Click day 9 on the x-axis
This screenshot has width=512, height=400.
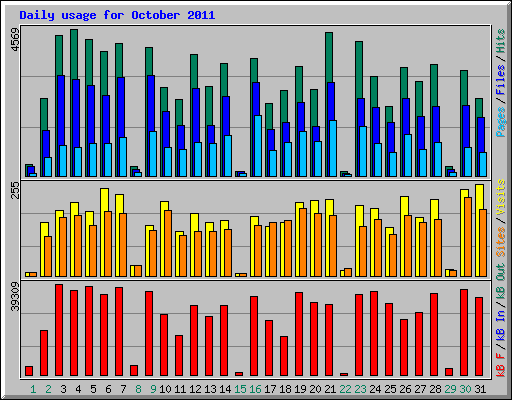click(153, 389)
